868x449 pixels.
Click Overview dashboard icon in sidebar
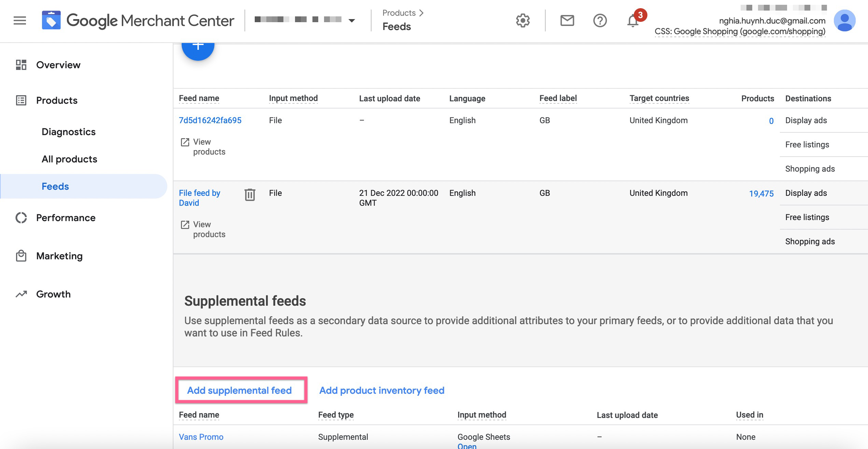click(21, 65)
